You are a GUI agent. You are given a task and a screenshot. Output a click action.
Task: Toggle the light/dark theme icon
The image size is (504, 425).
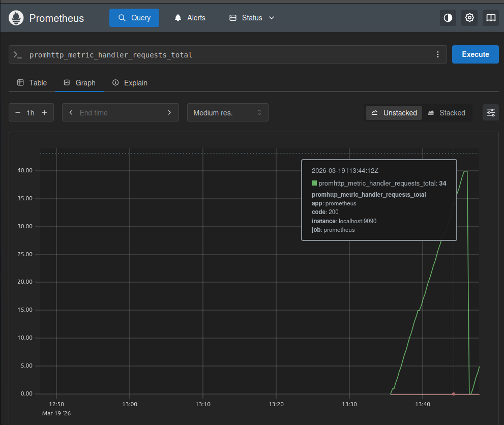point(448,18)
